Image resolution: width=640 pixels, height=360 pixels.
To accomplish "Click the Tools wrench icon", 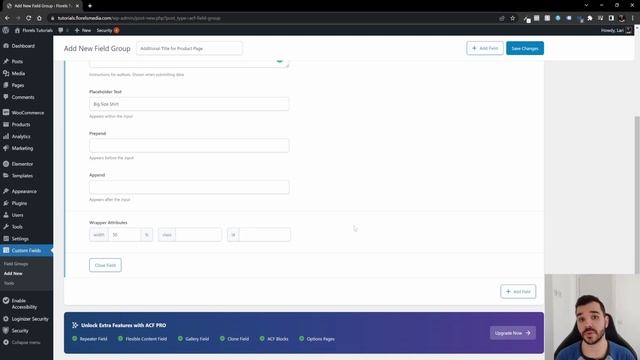I will [6, 227].
